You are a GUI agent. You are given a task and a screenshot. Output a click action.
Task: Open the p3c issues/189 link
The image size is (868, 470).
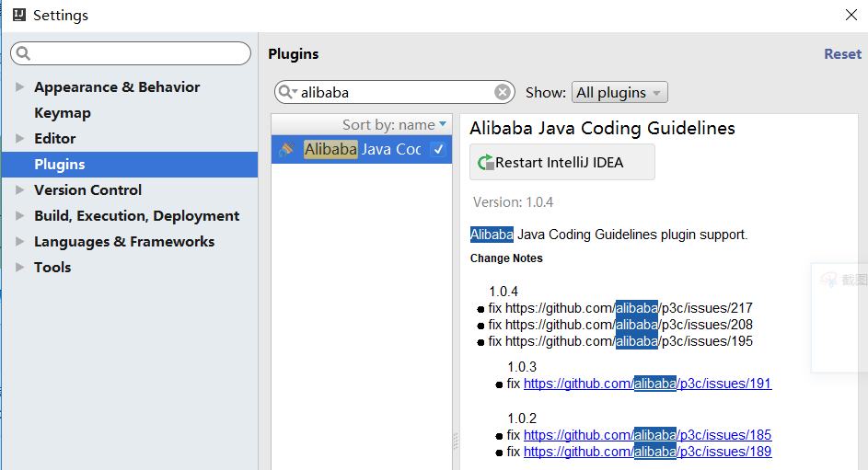click(647, 452)
